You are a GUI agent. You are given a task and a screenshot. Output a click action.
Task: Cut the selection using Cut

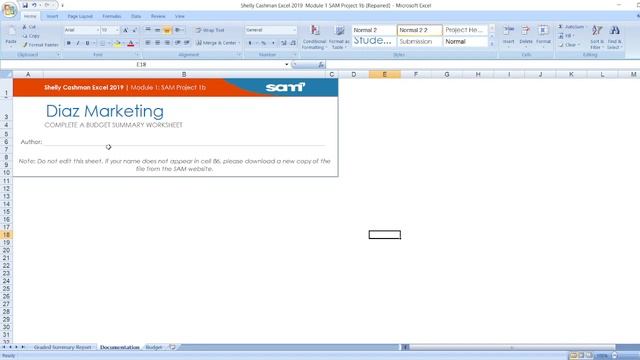tap(29, 27)
